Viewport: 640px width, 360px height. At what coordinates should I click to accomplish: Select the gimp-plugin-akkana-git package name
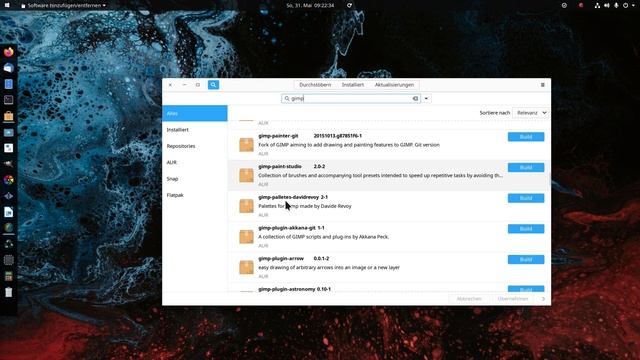point(287,228)
